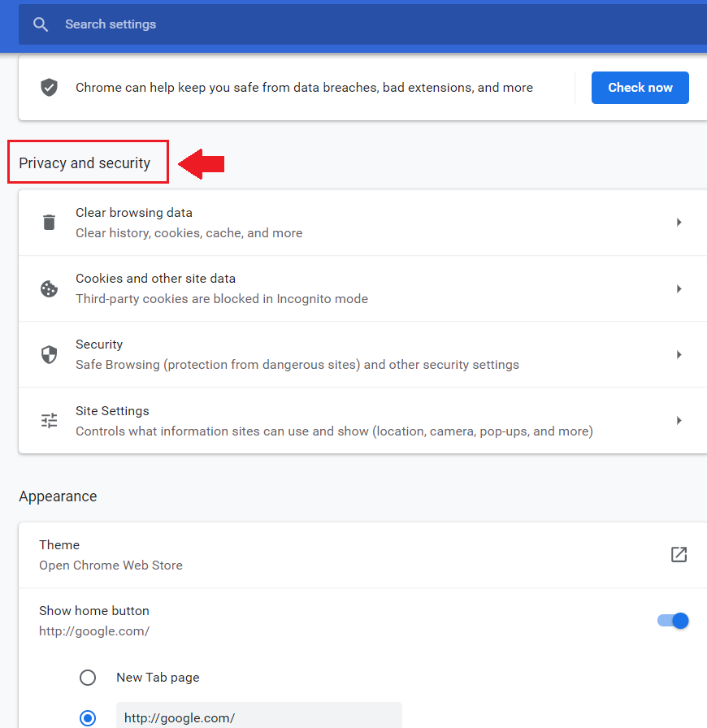This screenshot has width=707, height=728.
Task: Click the Site Settings sliders icon
Action: click(50, 421)
